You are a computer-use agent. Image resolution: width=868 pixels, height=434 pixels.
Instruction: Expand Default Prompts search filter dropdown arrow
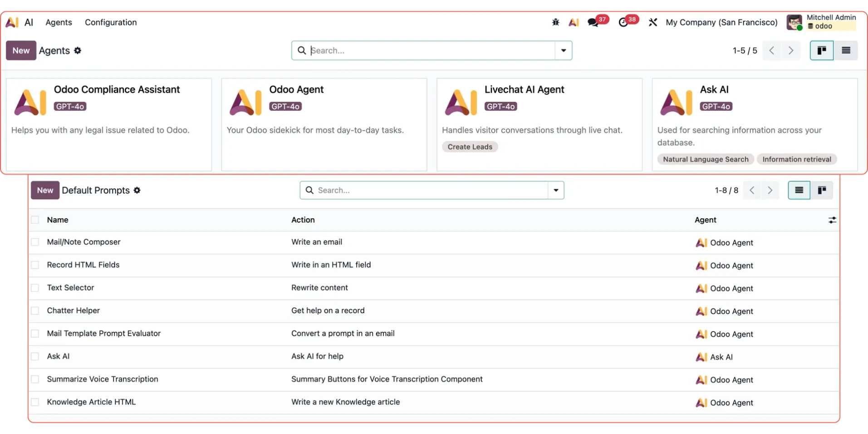point(556,190)
